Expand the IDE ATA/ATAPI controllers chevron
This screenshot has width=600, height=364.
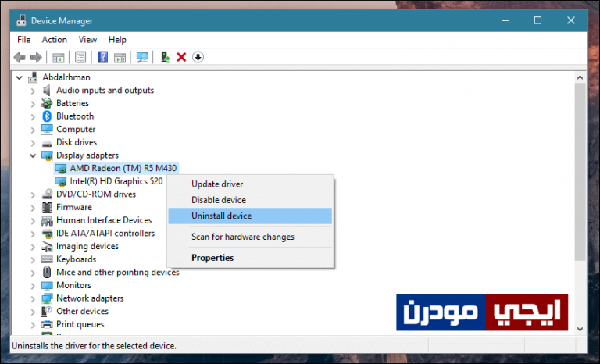click(x=33, y=234)
